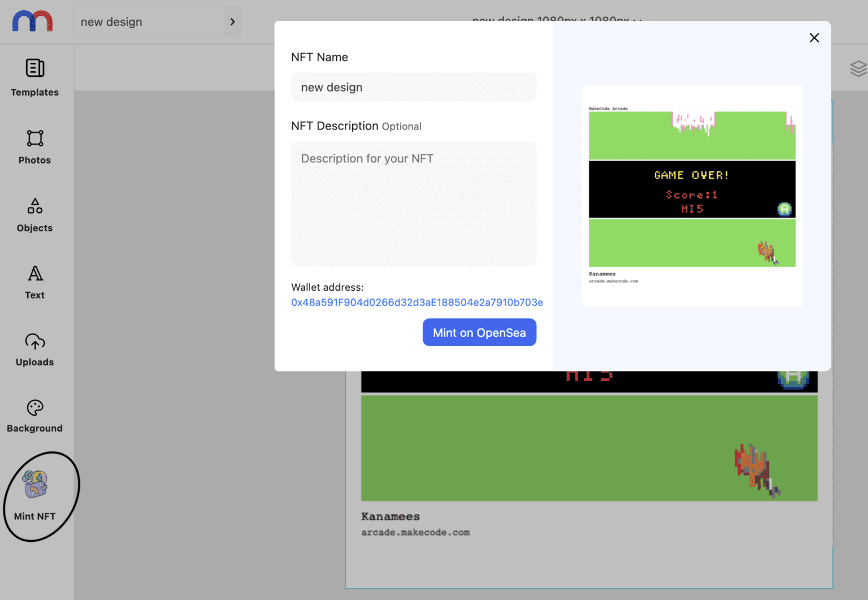
Task: Open the Layers panel icon
Action: coord(858,68)
